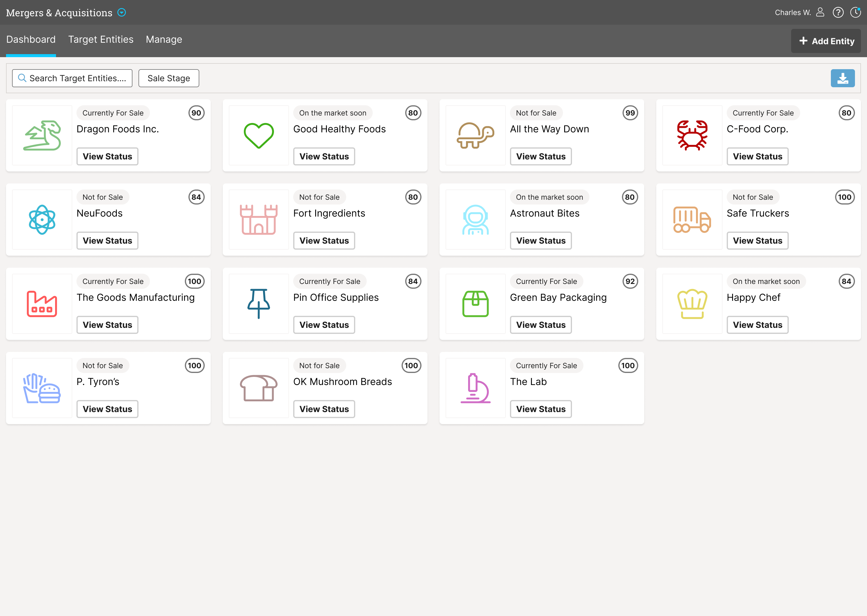Click the dragon icon for Dragon Foods Inc.

click(x=42, y=135)
